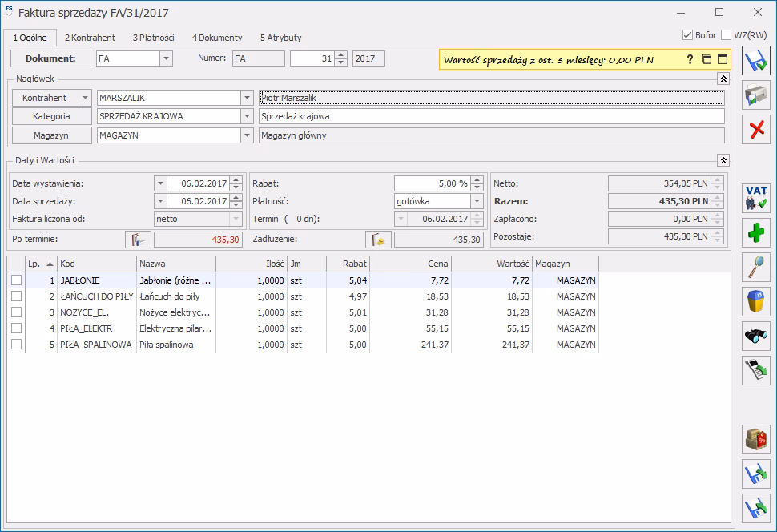Open the Płatność gotówka dropdown
Screen dimensions: 777x532
coord(477,201)
